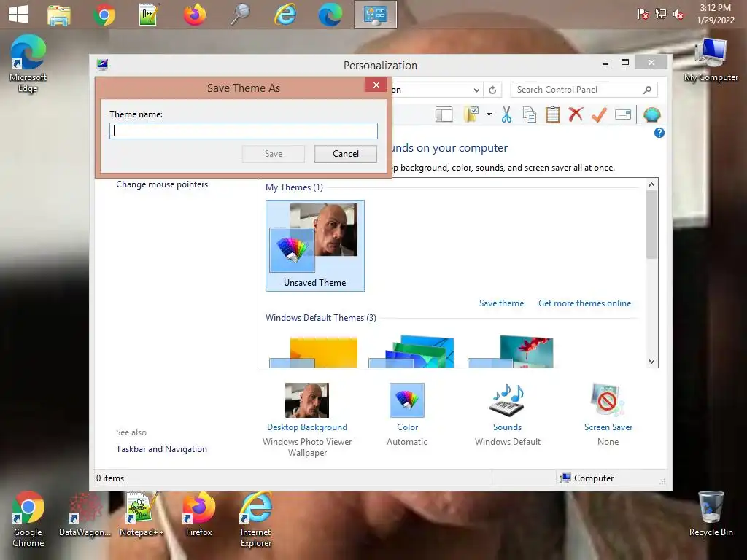Click the search magnifier in Control Panel
This screenshot has width=747, height=560.
coord(647,90)
